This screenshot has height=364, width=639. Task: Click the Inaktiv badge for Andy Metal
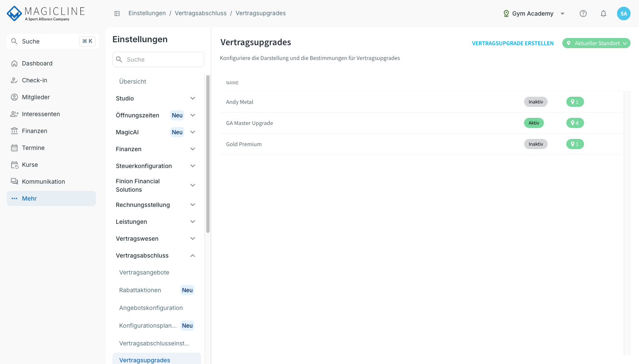(536, 102)
